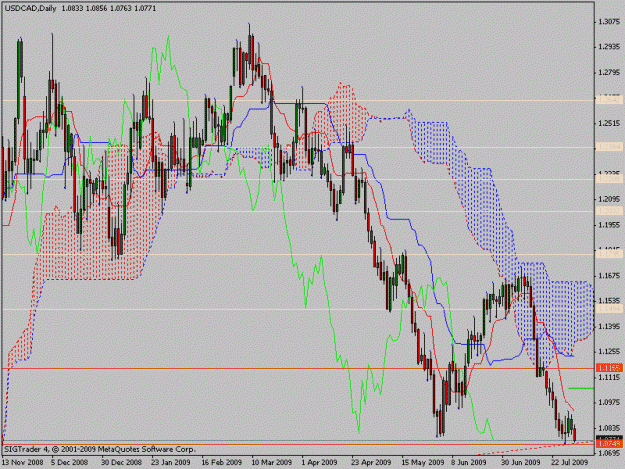Select the orange horizontal line at 1.1165
This screenshot has height=469, width=625.
tap(298, 369)
